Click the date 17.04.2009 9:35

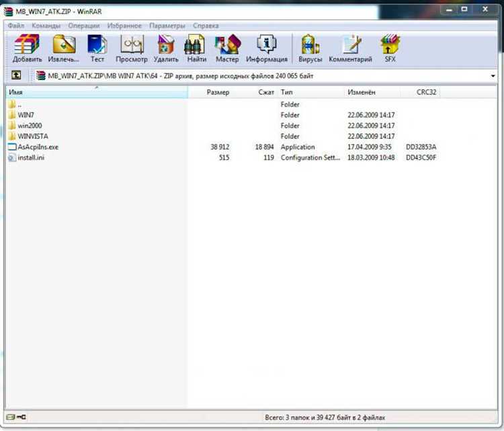click(x=370, y=147)
